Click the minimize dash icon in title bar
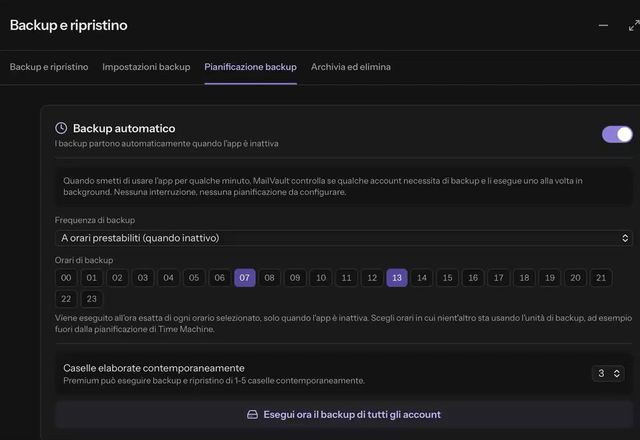 coord(603,25)
